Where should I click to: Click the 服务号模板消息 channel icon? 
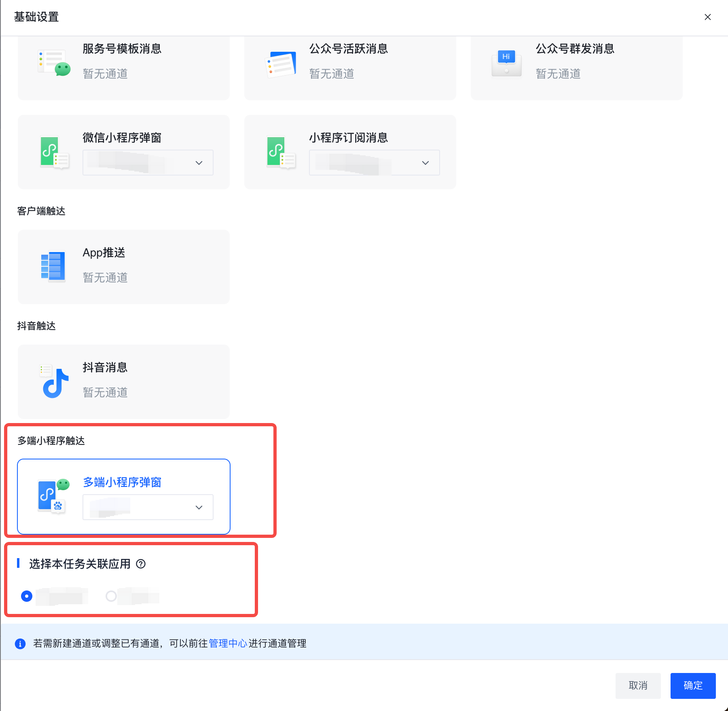(54, 63)
